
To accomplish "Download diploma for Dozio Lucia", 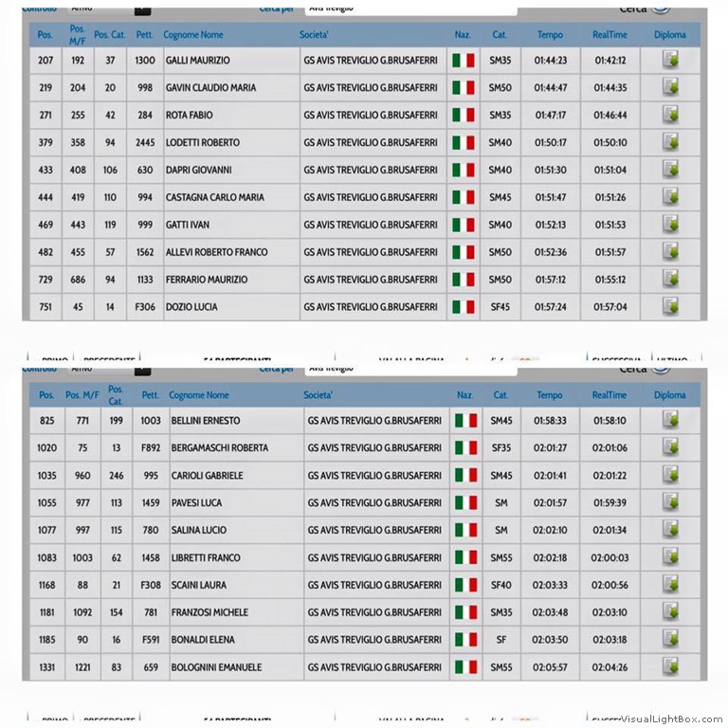I will pyautogui.click(x=670, y=306).
